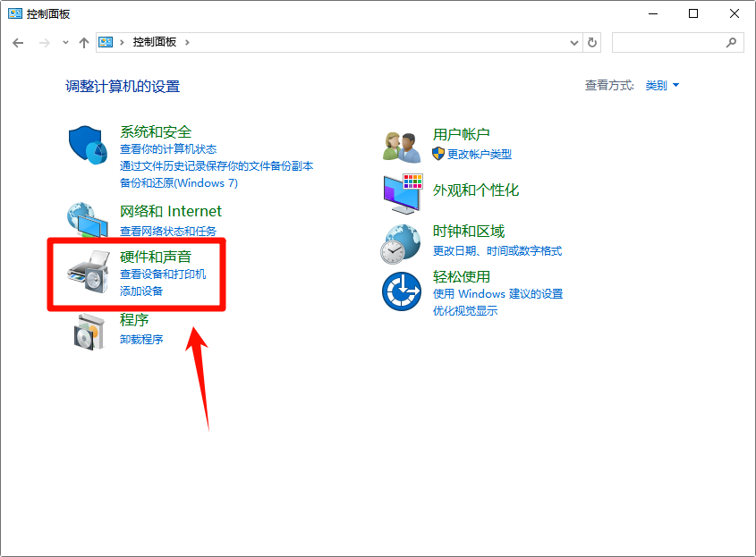Open the 系统和安全 category link
The width and height of the screenshot is (756, 557).
pyautogui.click(x=156, y=131)
